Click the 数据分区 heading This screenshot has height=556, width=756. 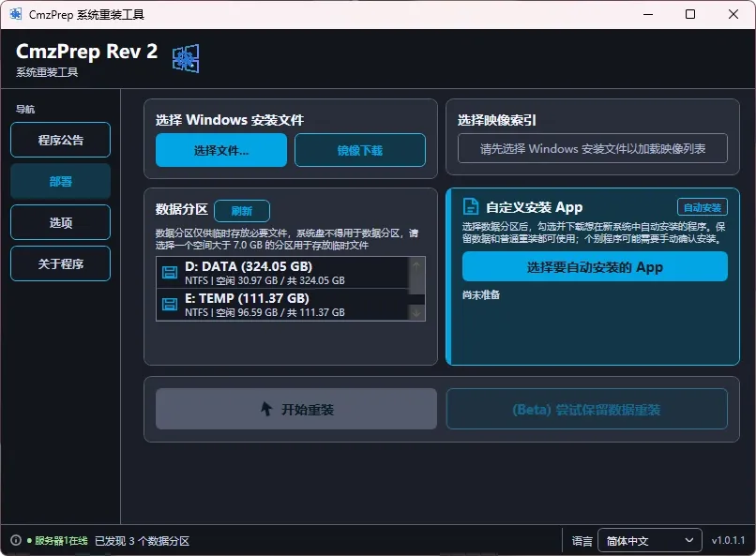(x=181, y=209)
